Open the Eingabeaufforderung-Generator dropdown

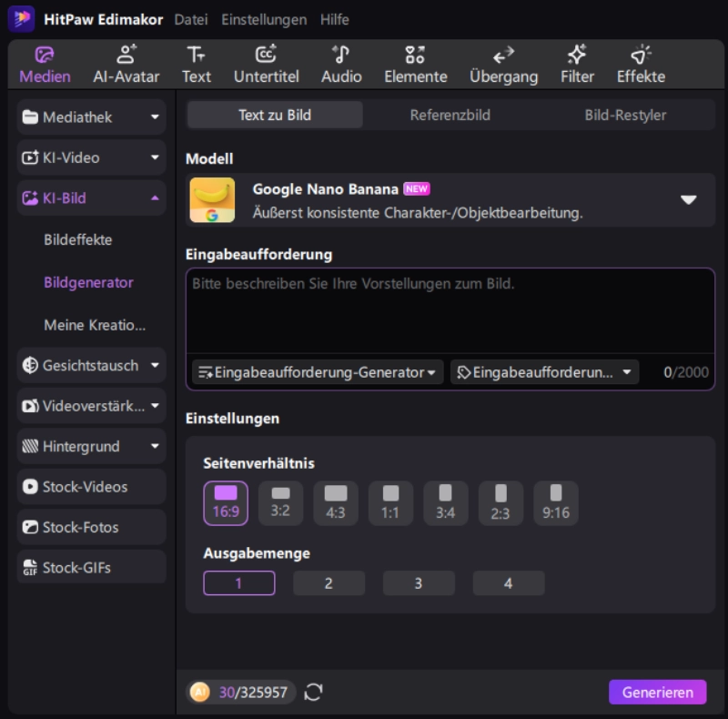pyautogui.click(x=318, y=372)
